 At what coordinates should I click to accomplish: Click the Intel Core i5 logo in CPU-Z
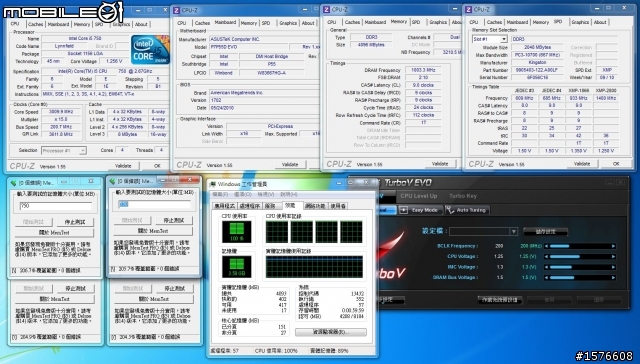pyautogui.click(x=150, y=50)
